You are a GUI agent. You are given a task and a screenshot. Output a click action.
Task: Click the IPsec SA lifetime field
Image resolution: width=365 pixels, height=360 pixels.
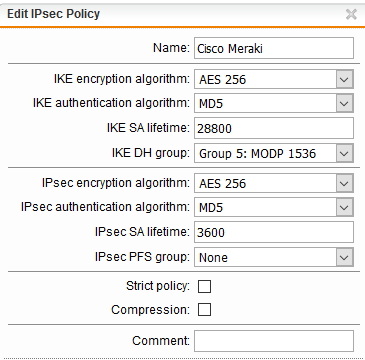point(274,232)
